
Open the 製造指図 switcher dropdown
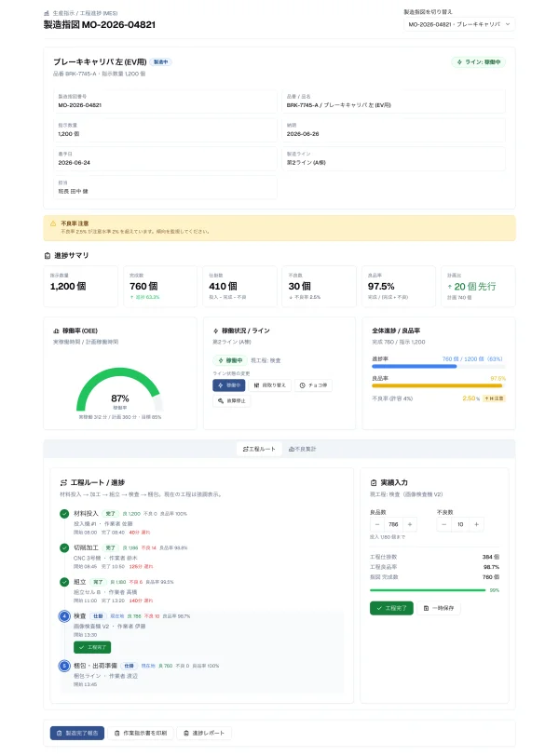click(459, 24)
